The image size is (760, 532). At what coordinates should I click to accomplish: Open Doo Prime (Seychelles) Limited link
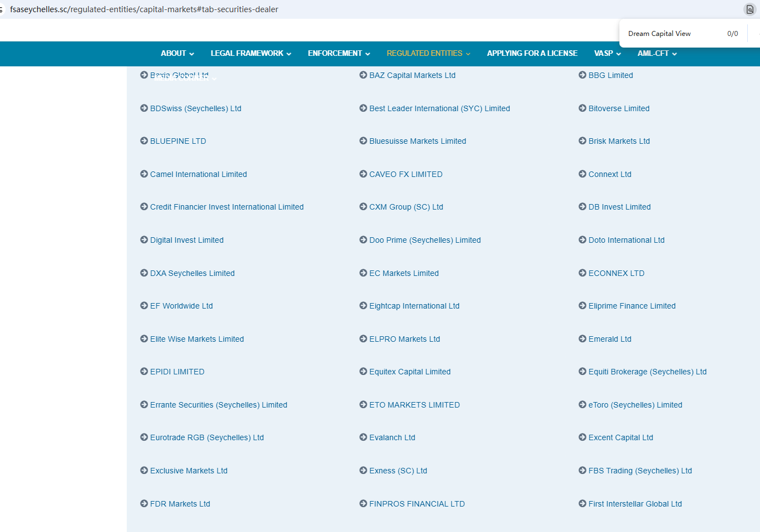pos(425,240)
